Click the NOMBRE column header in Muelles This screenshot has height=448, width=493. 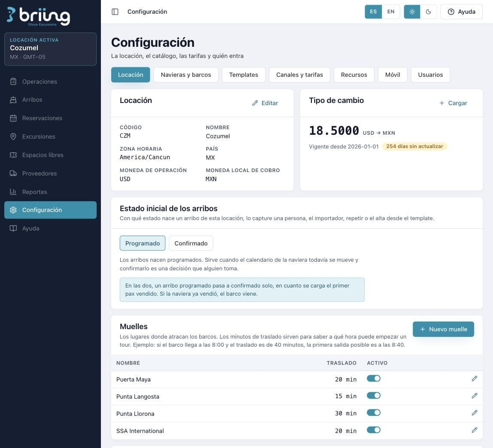point(128,363)
